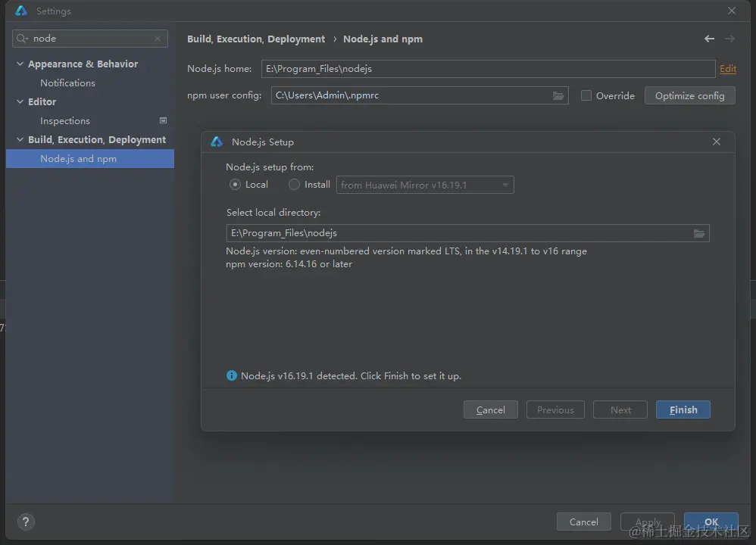756x545 pixels.
Task: Collapse the Appearance & Behavior section
Action: point(20,64)
